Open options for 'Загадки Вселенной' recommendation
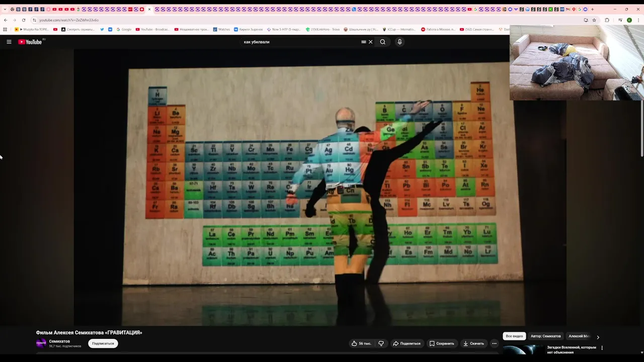Screen dimensions: 644x362 tap(602, 347)
